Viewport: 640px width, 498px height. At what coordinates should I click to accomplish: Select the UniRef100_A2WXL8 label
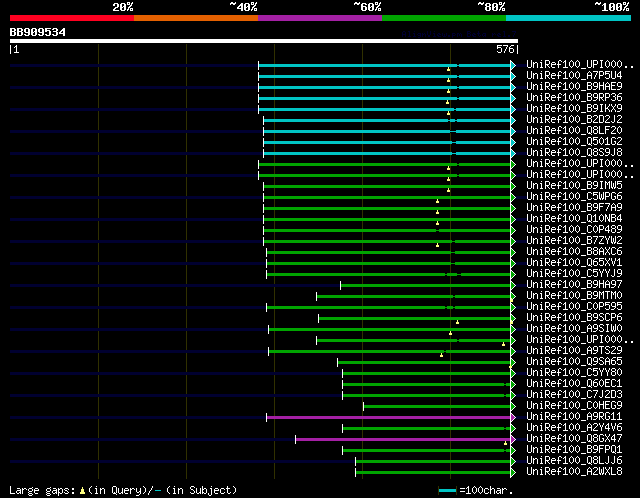pyautogui.click(x=574, y=472)
